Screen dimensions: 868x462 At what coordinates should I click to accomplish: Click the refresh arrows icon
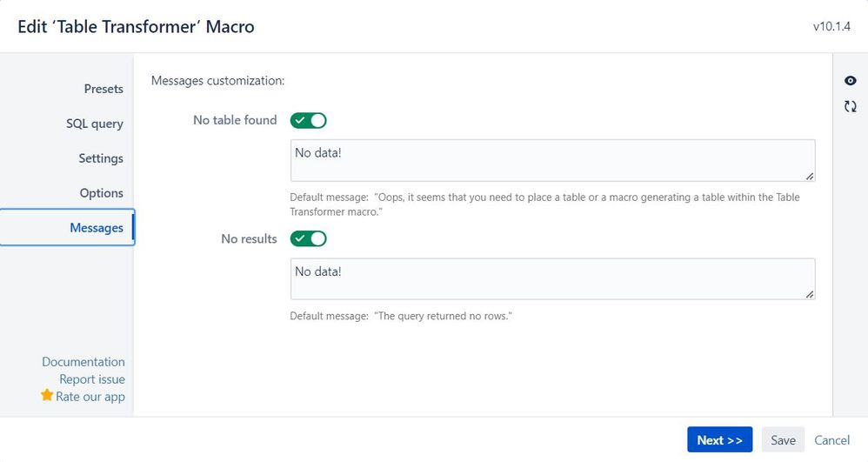(x=851, y=106)
